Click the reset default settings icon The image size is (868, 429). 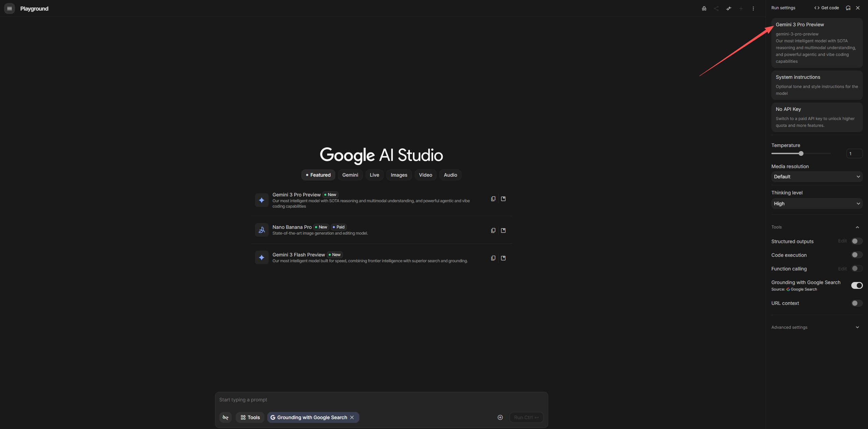click(x=848, y=8)
